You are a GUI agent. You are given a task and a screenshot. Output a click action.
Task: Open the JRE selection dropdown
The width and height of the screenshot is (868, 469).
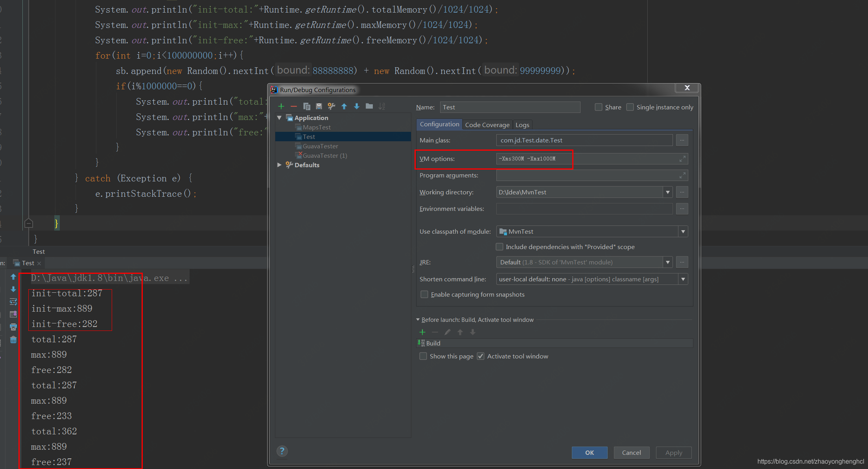tap(667, 262)
